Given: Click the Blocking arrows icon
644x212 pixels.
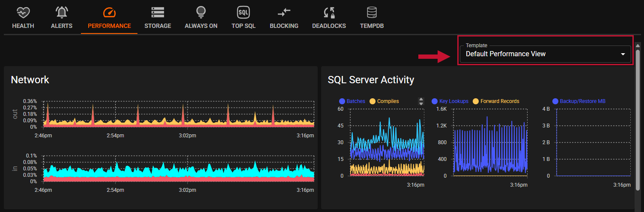Looking at the screenshot, I should (x=284, y=12).
